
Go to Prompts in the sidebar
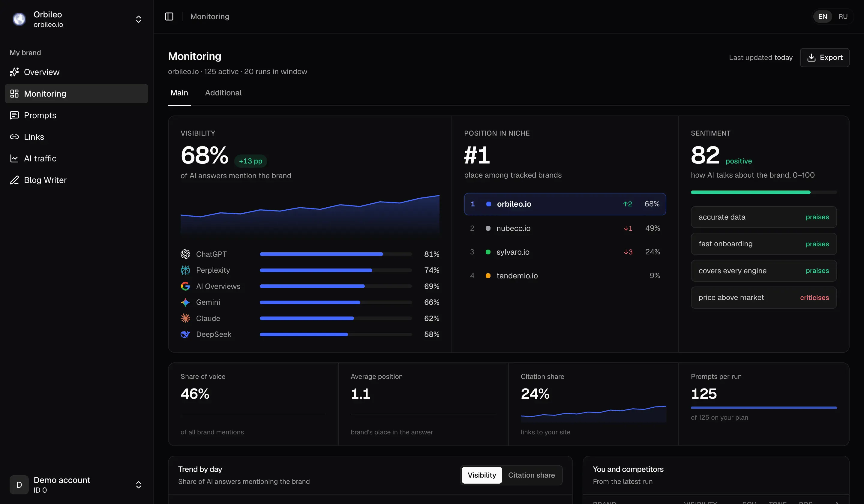(76, 115)
